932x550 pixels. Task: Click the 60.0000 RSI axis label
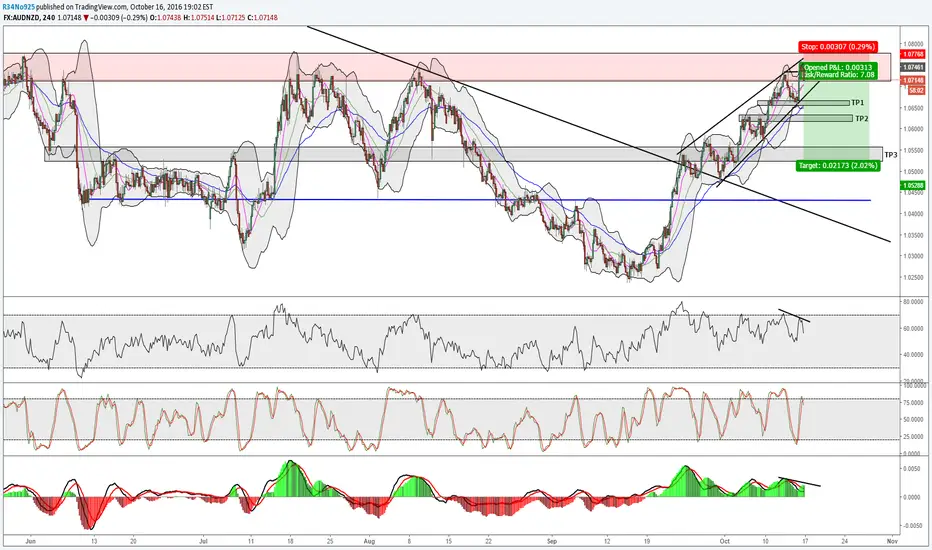click(x=914, y=328)
